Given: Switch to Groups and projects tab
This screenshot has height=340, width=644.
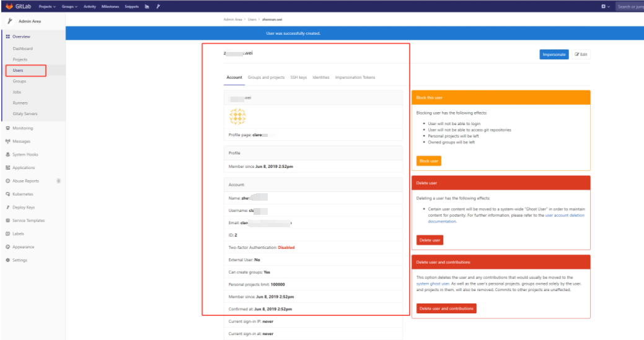Looking at the screenshot, I should pyautogui.click(x=266, y=77).
